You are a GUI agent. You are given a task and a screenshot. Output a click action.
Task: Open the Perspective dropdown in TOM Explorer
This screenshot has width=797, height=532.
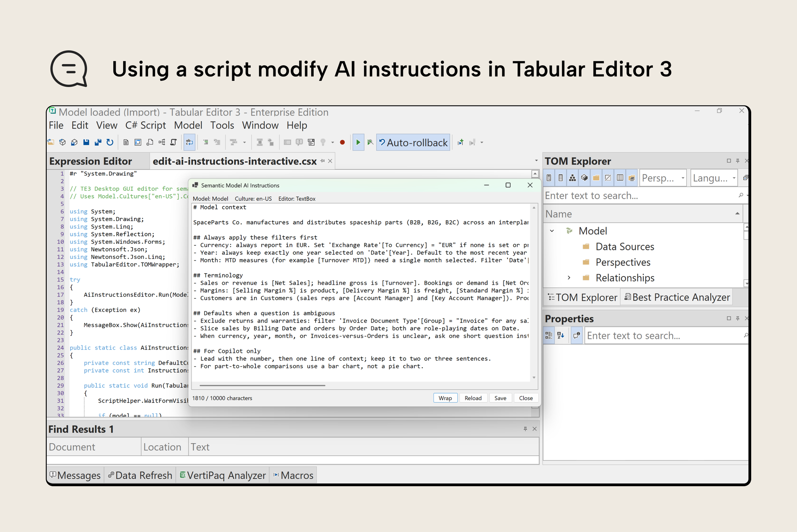683,178
